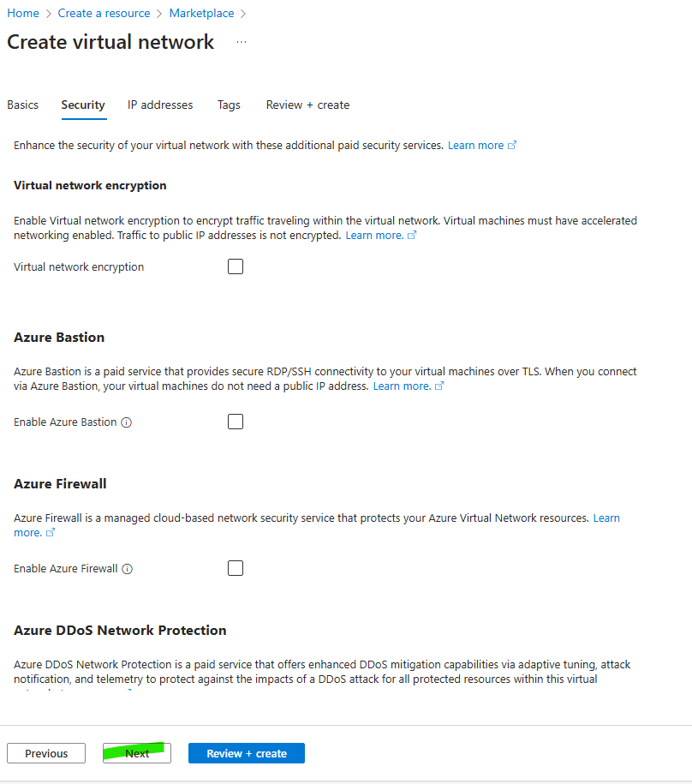692x784 pixels.
Task: Open Learn more link under Virtual network encryption
Action: click(x=374, y=236)
